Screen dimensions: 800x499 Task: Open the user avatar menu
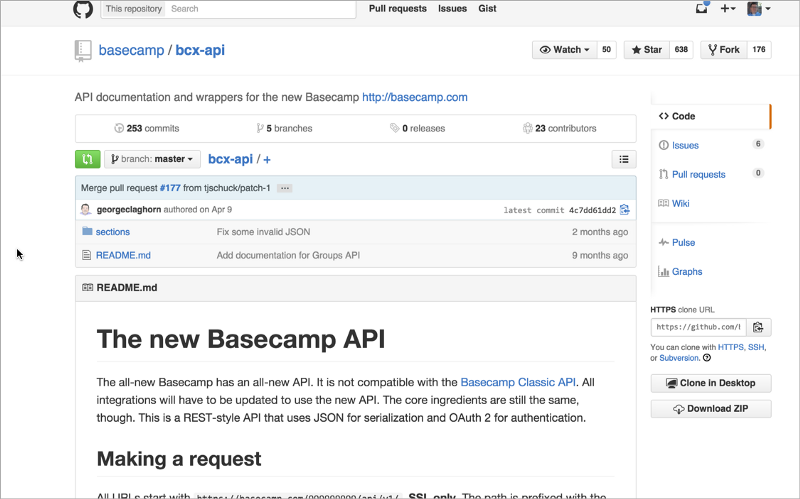coord(759,9)
